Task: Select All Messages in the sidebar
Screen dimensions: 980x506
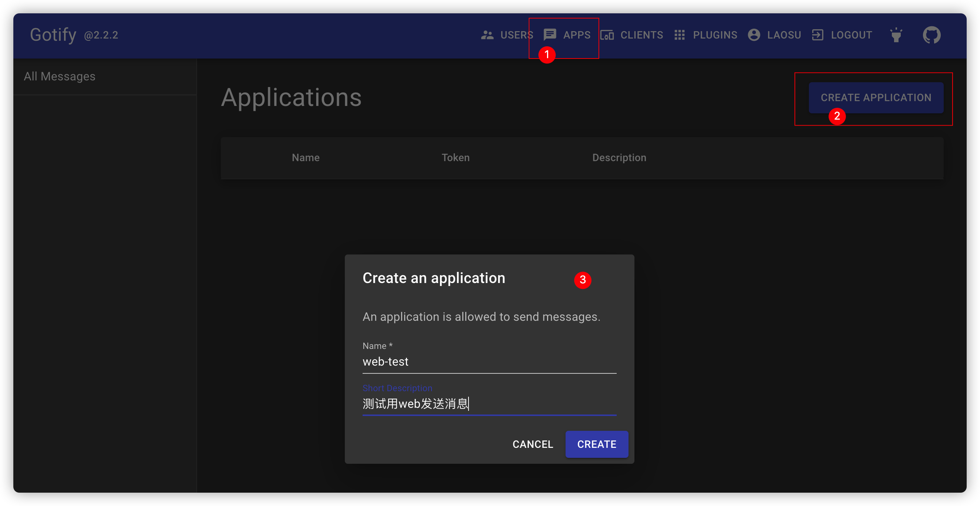Action: [60, 76]
